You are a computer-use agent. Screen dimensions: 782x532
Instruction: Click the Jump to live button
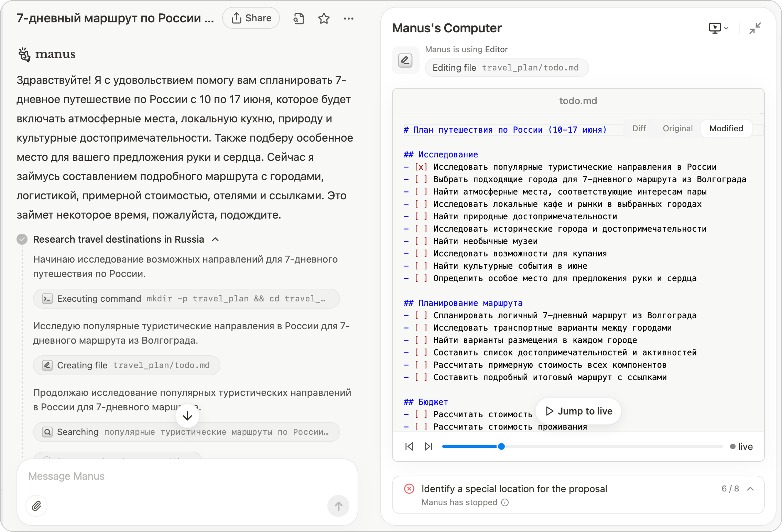pos(579,411)
